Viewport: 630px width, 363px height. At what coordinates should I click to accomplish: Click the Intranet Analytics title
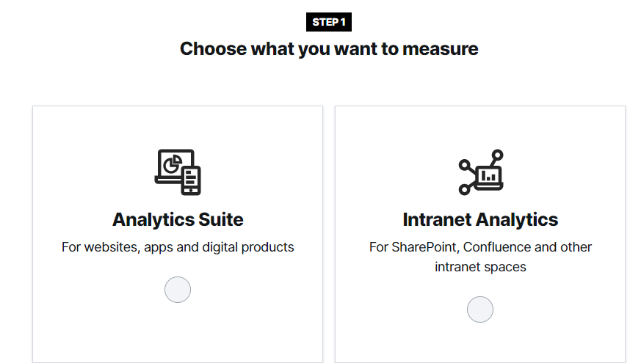point(481,220)
